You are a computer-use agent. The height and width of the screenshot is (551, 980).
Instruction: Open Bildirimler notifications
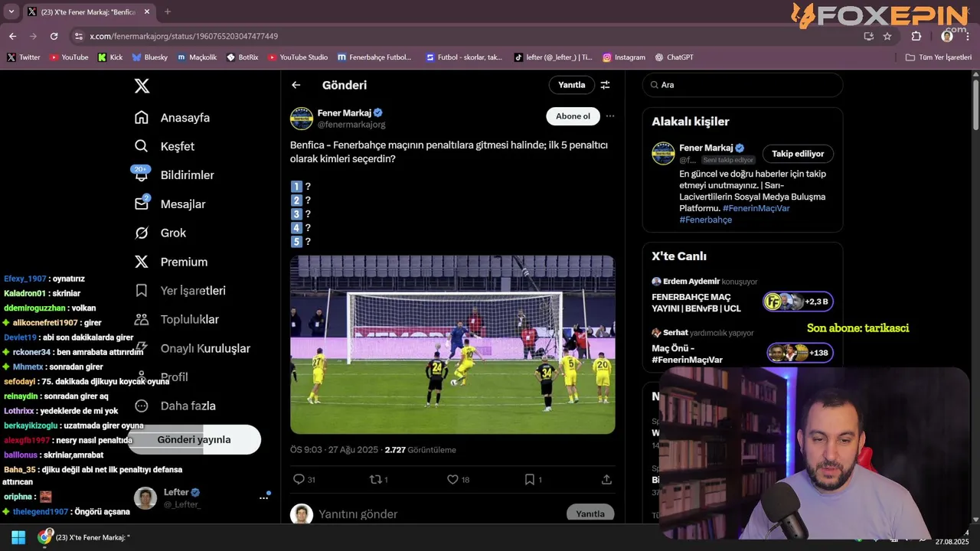pos(174,175)
